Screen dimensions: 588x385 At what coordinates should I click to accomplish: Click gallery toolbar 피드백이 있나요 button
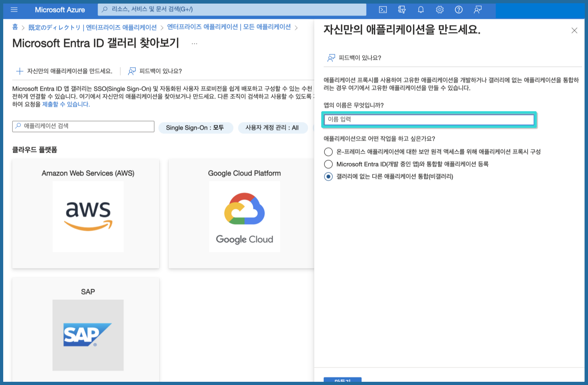(x=155, y=71)
